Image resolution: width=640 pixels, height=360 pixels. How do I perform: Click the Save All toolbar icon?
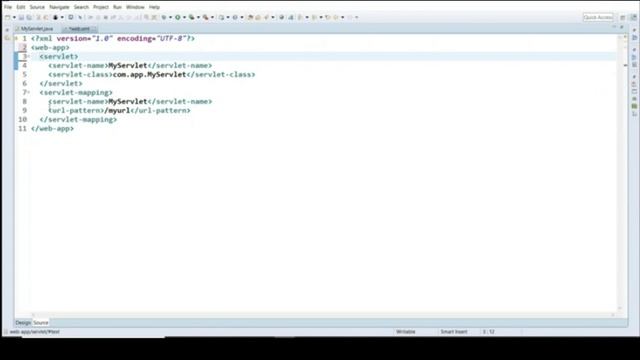[29, 17]
